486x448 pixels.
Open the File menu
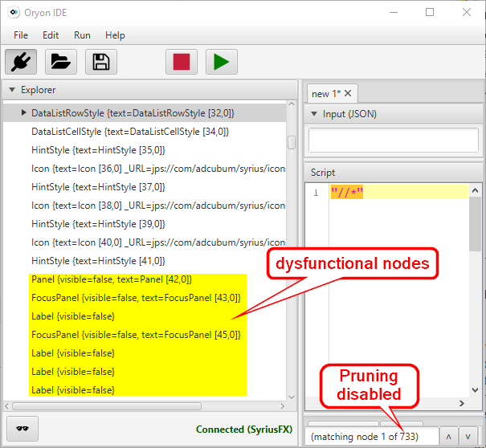tap(21, 35)
